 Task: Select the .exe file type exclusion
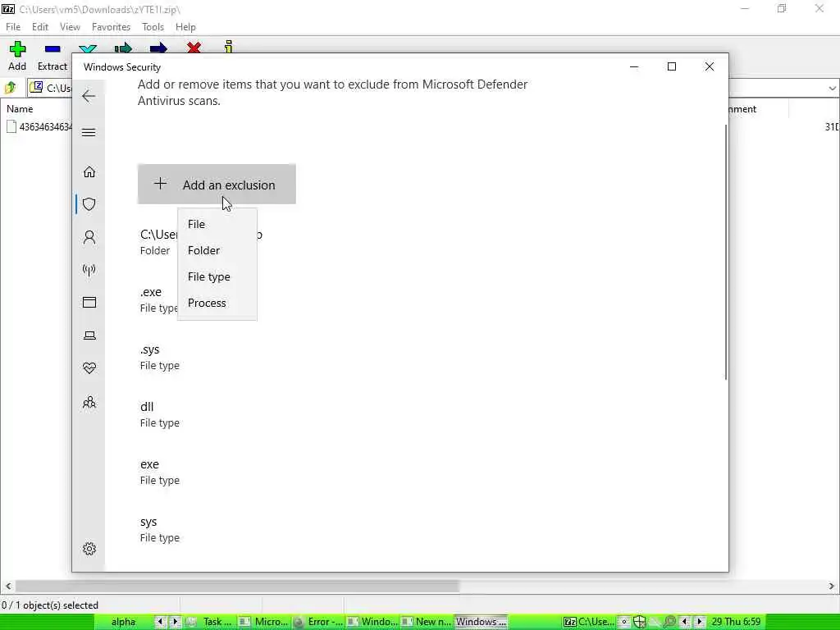158,299
